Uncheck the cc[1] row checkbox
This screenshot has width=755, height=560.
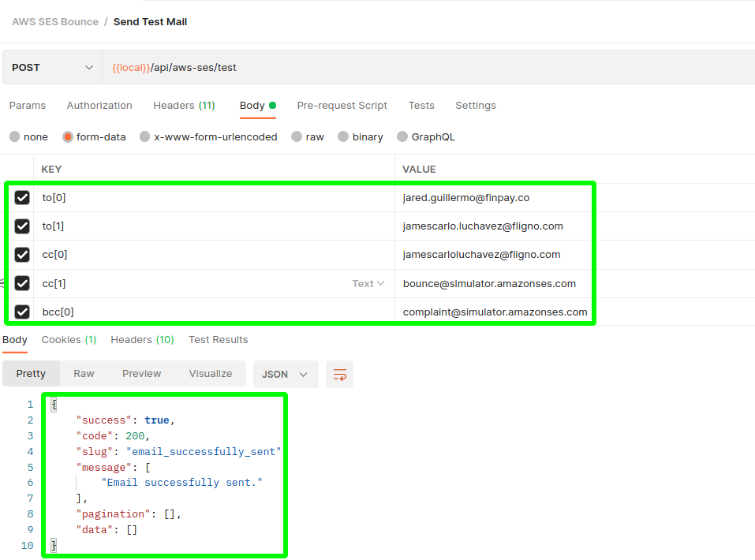coord(22,283)
